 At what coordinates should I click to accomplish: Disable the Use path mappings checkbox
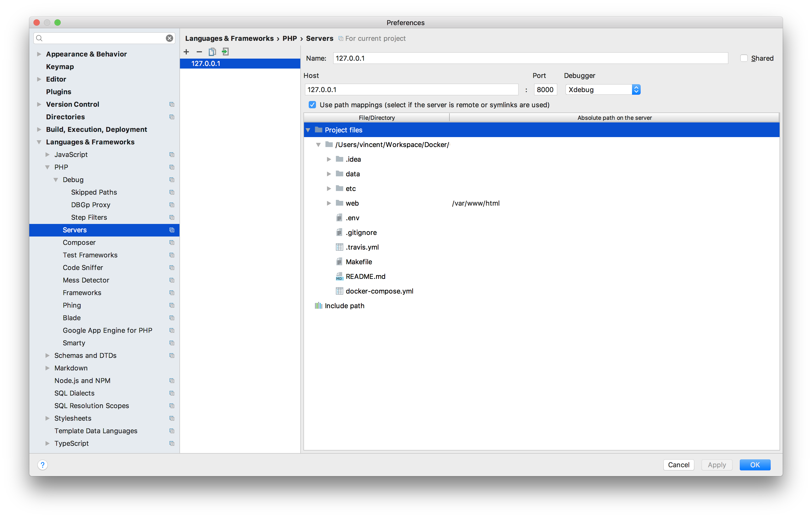pyautogui.click(x=312, y=105)
